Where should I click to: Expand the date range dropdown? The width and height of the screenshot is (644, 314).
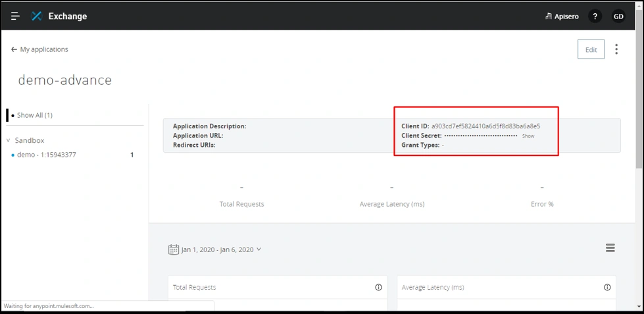(x=259, y=249)
